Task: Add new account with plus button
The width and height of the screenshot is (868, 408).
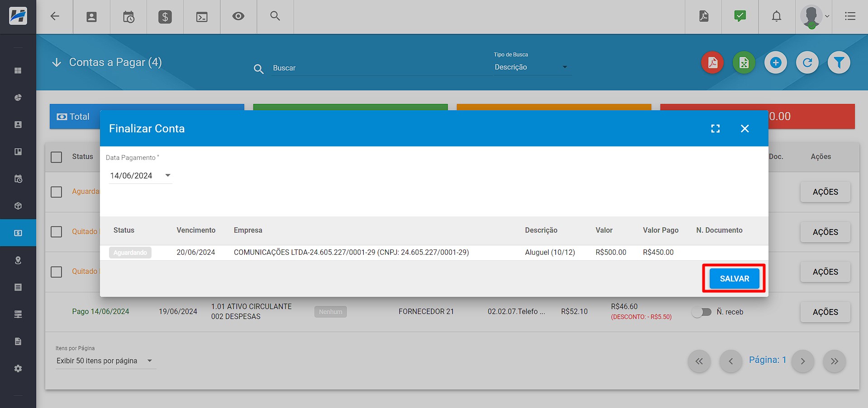Action: 776,62
